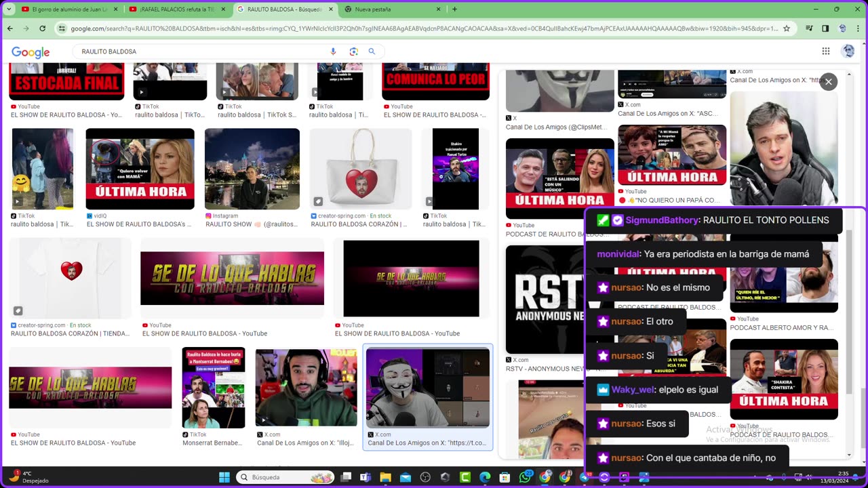Viewport: 868px width, 488px height.
Task: Open Microsoft Store from the taskbar
Action: pos(505,477)
